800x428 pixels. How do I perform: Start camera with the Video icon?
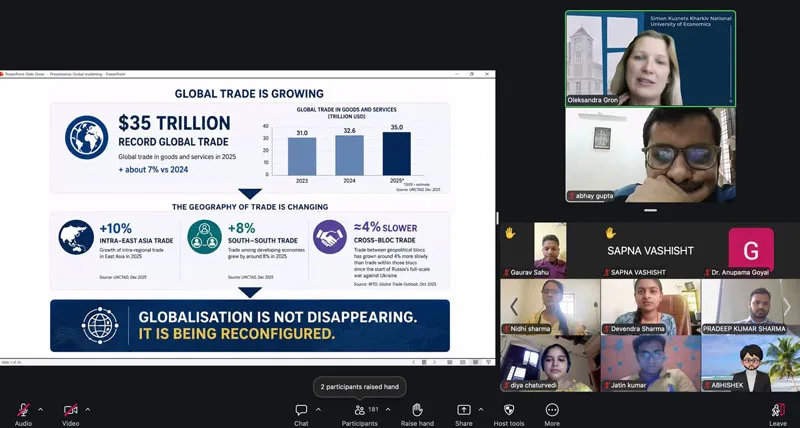[70, 410]
